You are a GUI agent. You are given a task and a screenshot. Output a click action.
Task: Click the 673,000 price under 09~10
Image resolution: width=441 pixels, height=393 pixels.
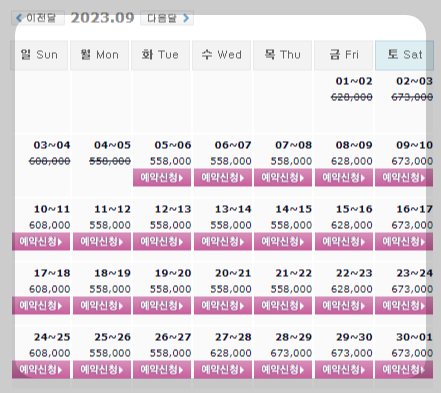click(x=412, y=161)
